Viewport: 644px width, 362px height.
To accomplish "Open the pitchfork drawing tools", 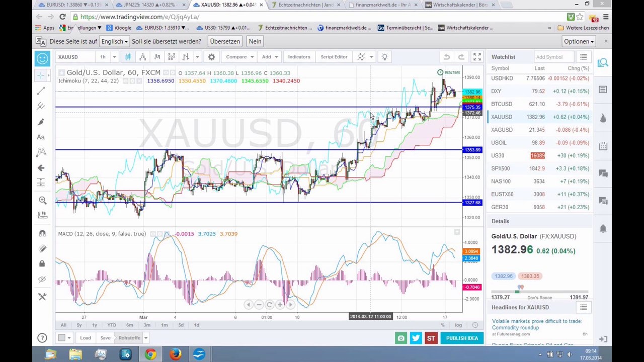I will pos(41,106).
